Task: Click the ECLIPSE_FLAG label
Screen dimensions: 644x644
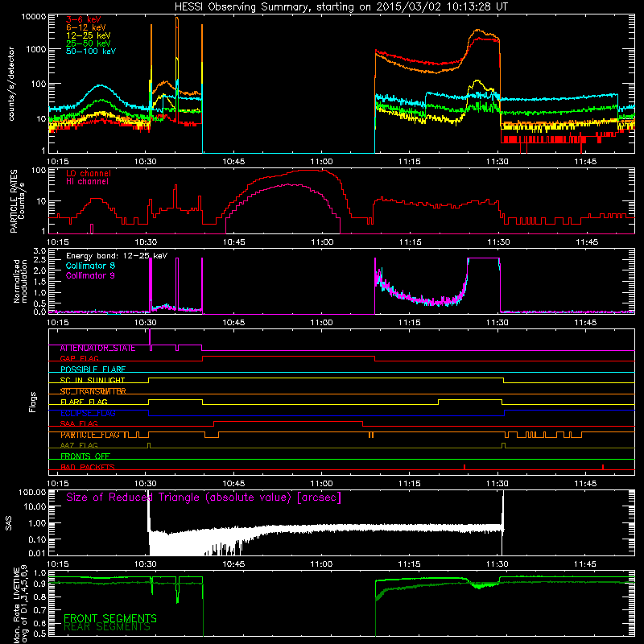Action: (88, 413)
